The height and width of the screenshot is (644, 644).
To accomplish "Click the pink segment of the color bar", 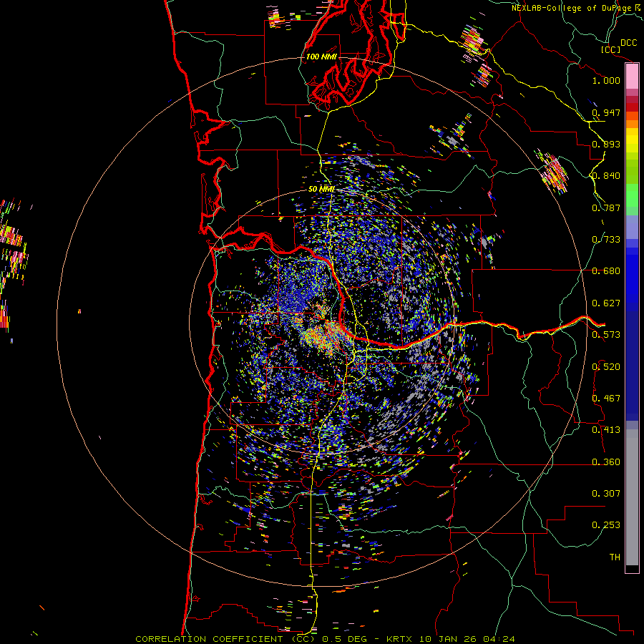I will [632, 76].
